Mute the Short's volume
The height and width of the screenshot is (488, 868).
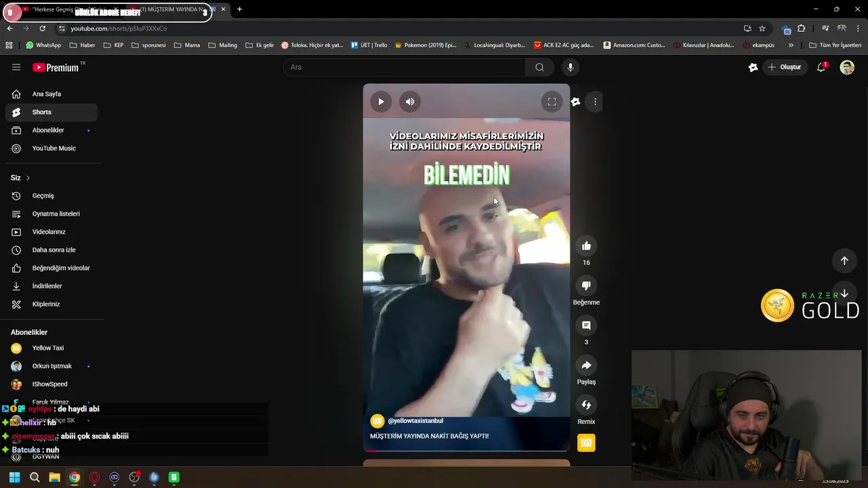coord(410,102)
